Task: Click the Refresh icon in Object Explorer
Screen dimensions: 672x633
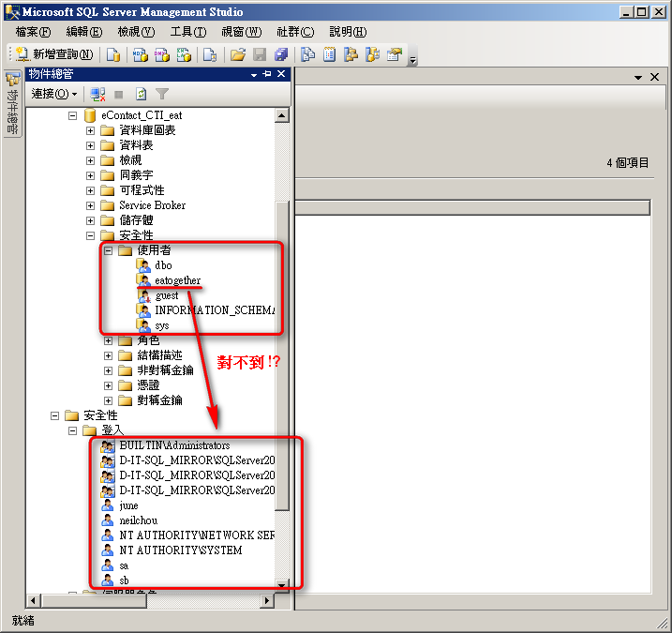Action: [141, 94]
